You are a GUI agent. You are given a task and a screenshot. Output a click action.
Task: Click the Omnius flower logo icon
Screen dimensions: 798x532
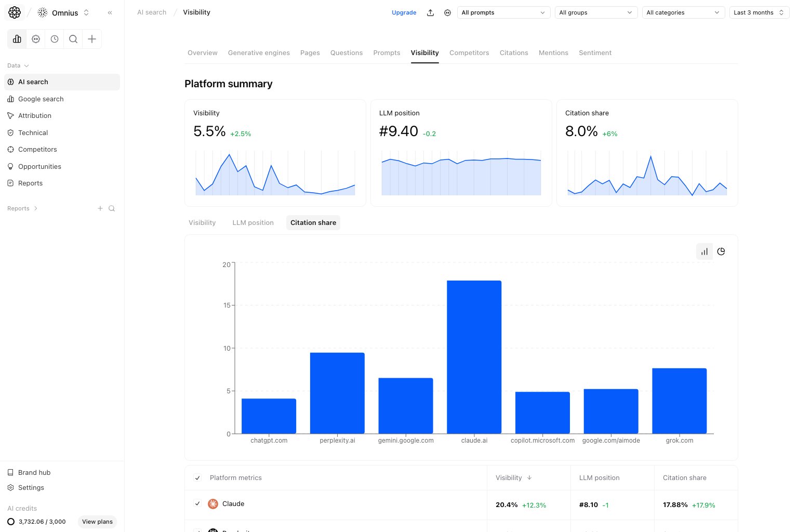point(15,12)
